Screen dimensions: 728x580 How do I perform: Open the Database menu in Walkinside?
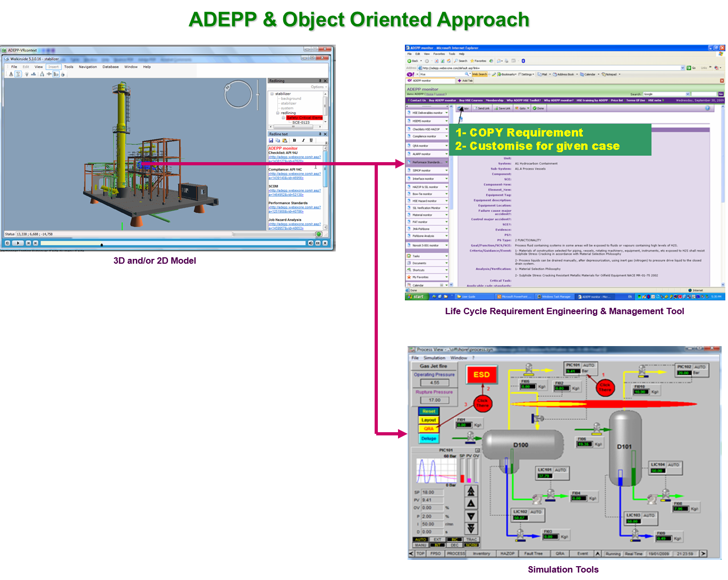pyautogui.click(x=111, y=67)
